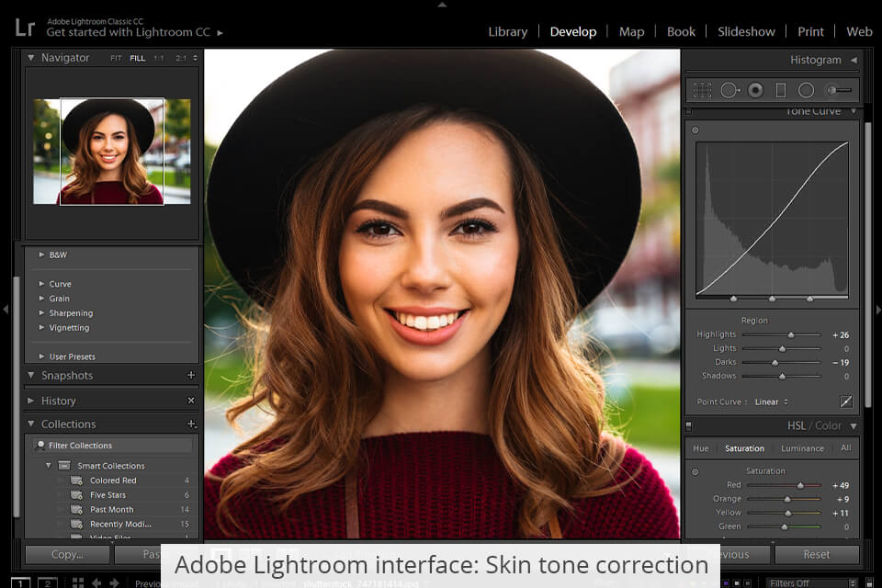Collapse the Navigator panel
Image resolution: width=882 pixels, height=588 pixels.
tap(31, 57)
